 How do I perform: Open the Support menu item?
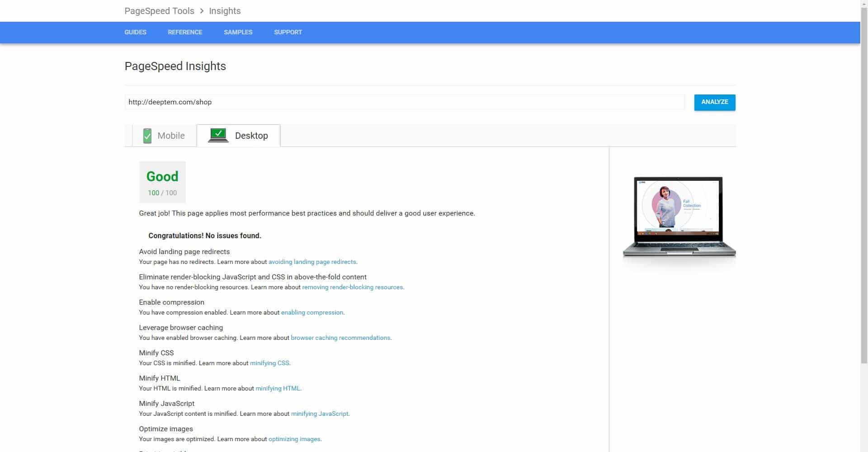coord(288,32)
